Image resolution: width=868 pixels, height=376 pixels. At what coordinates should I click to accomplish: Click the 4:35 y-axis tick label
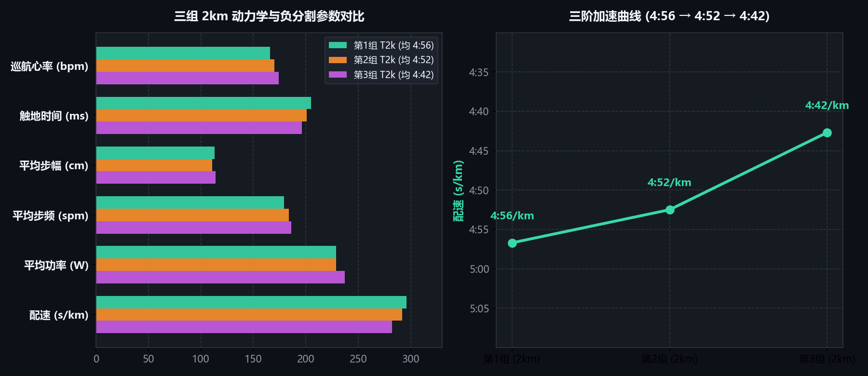pos(479,72)
